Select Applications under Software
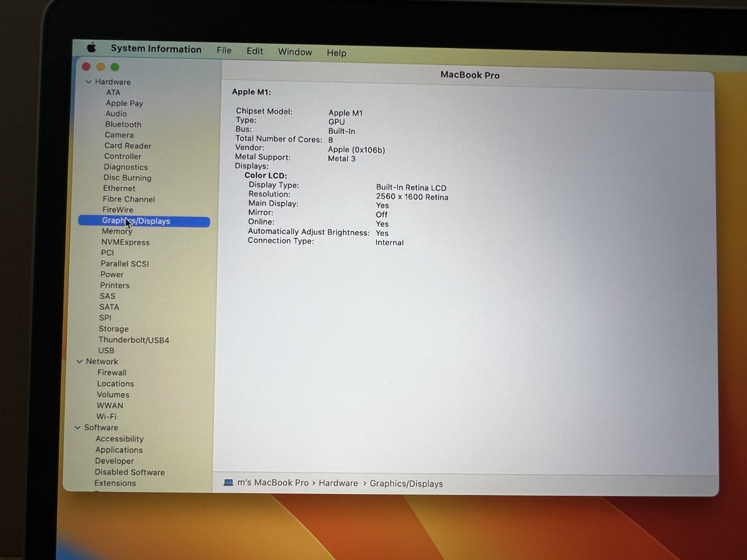The image size is (747, 560). (119, 450)
